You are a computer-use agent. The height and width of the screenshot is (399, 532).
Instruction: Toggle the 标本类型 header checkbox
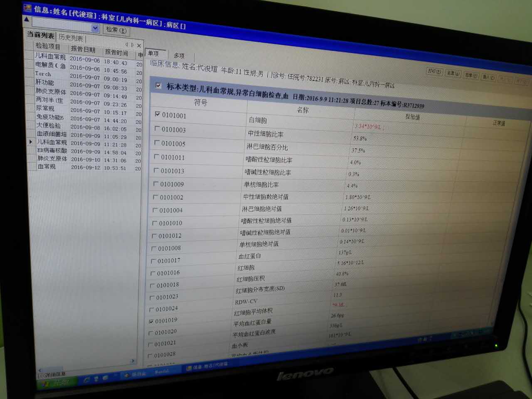pos(158,86)
